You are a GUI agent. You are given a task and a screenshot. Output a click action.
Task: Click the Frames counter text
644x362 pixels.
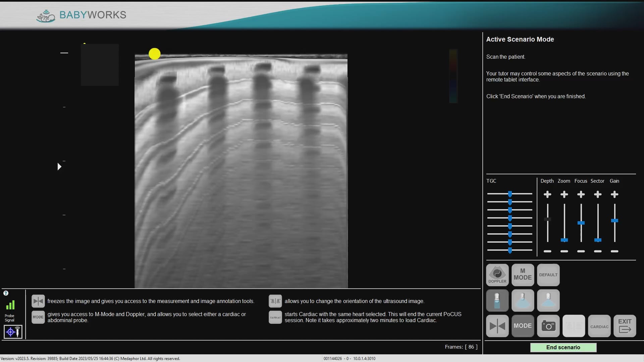461,347
